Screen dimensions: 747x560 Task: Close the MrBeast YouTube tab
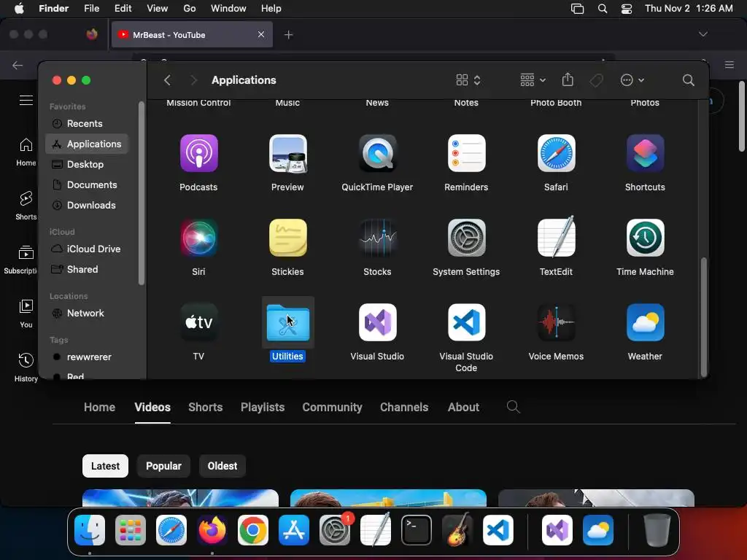261,34
